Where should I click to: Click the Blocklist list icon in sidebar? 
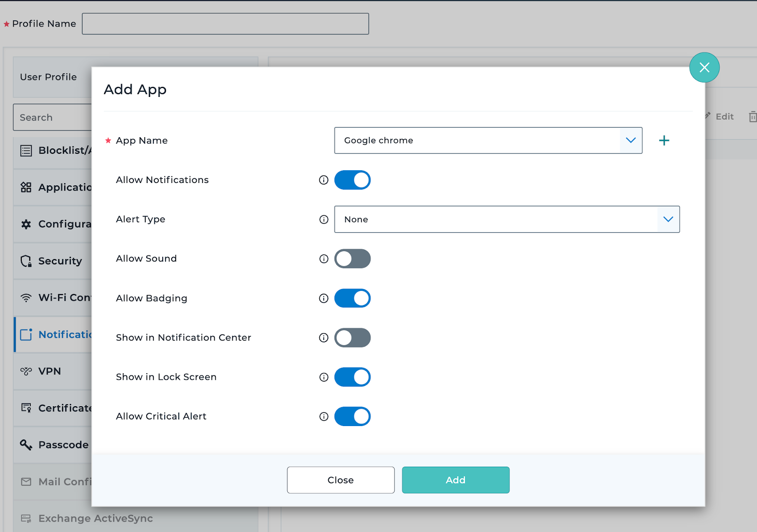coord(26,151)
